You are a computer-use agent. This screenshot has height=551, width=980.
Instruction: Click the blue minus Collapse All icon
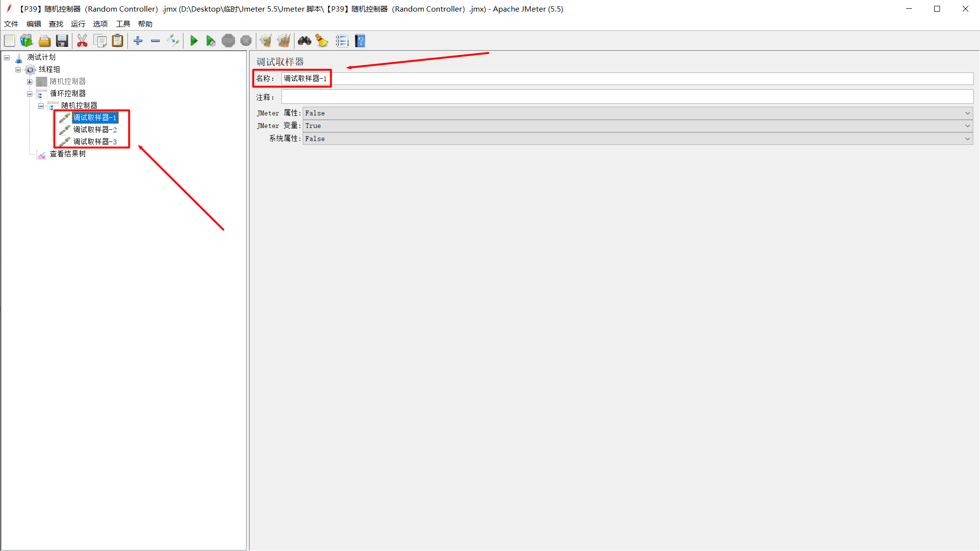click(x=155, y=41)
